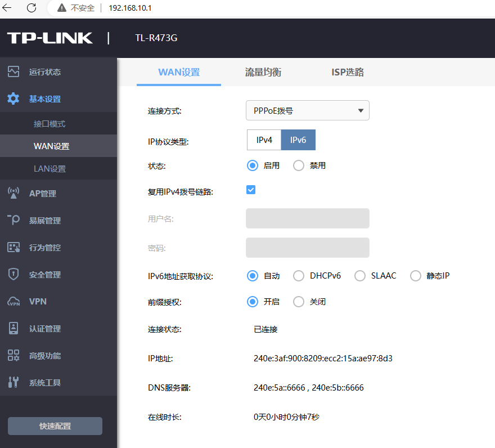Open the VPN cloud icon
This screenshot has width=495, height=448.
13,302
